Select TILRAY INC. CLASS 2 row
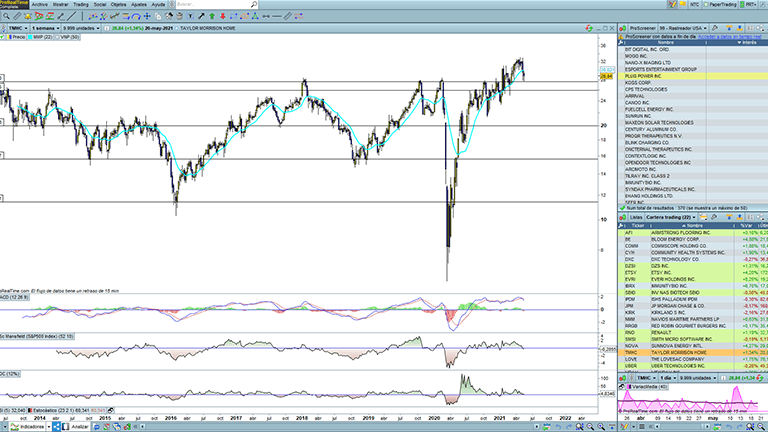Screen dimensions: 768x432 pyautogui.click(x=693, y=176)
